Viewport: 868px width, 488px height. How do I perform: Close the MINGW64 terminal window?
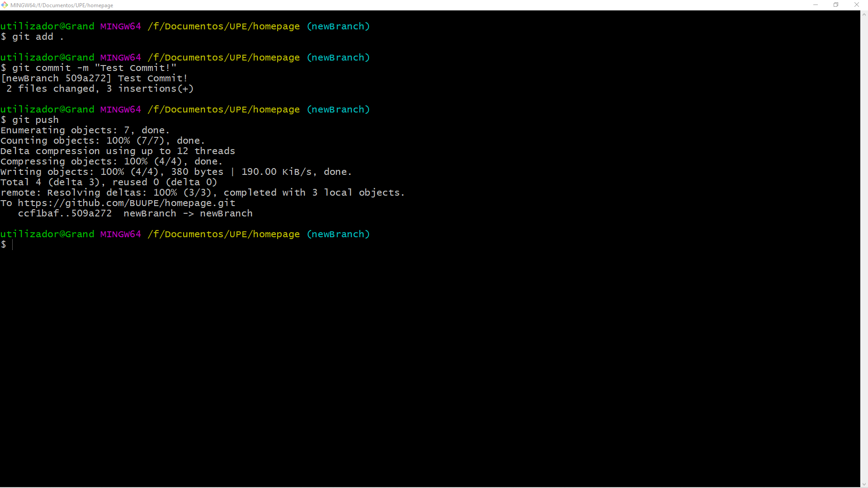pos(856,5)
